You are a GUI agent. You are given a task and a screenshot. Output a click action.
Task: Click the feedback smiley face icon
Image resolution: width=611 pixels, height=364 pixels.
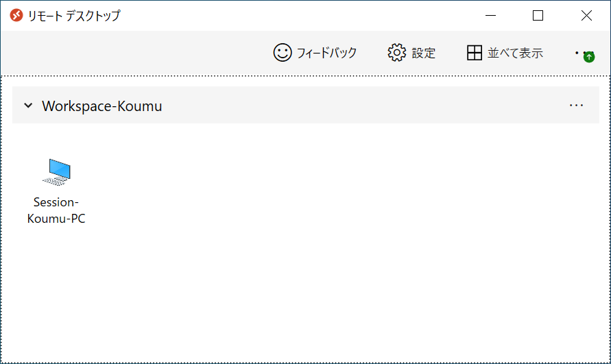tap(283, 53)
